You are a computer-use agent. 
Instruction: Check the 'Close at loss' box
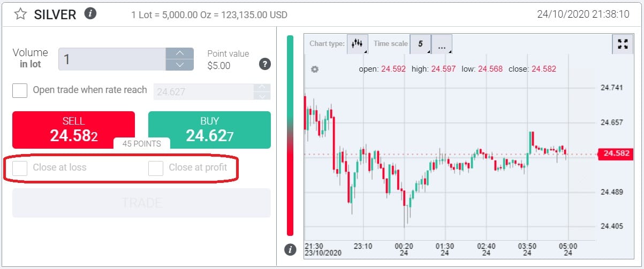[20, 168]
